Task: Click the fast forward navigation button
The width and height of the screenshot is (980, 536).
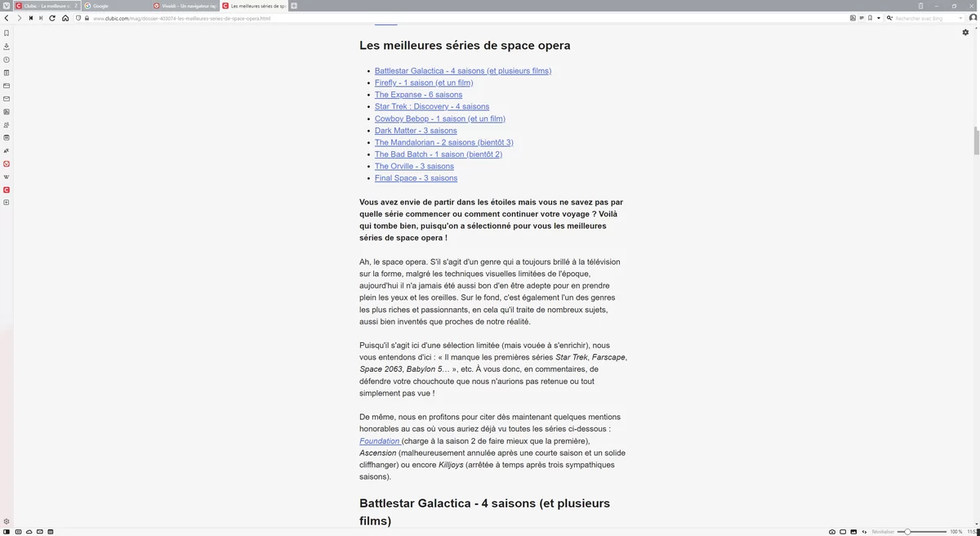Action: pyautogui.click(x=41, y=18)
